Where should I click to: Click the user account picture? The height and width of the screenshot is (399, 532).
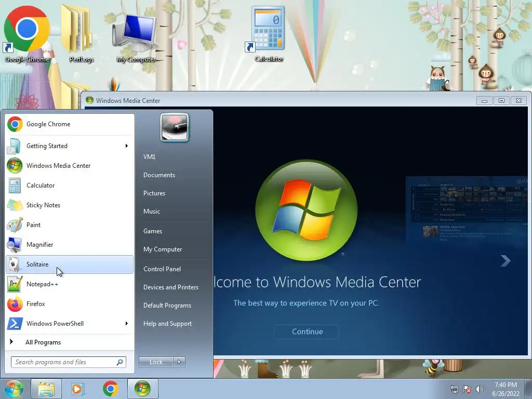point(175,127)
